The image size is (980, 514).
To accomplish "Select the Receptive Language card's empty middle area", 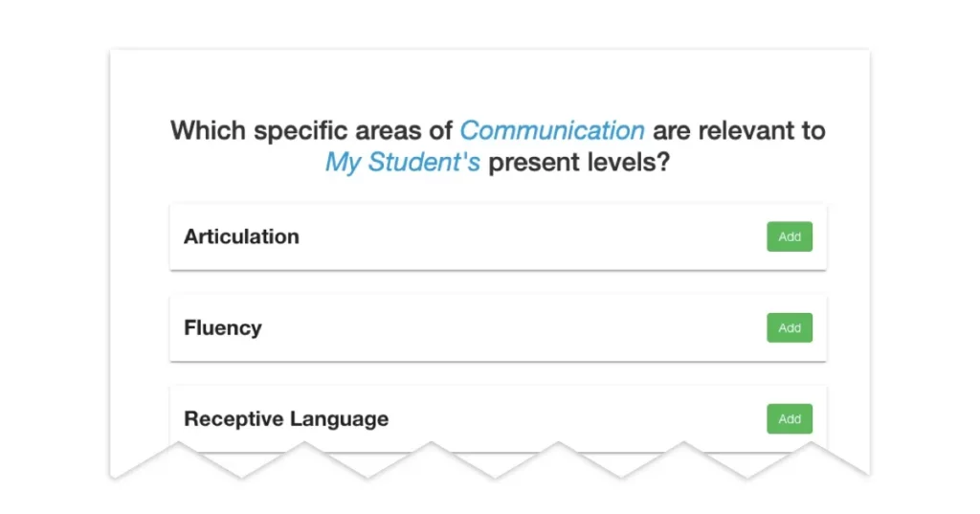I will [574, 418].
